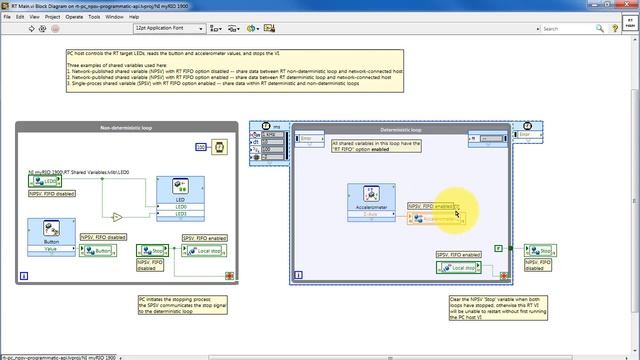This screenshot has height=360, width=640.
Task: Select the Clear the NPSV Stop variable comment
Action: tap(498, 308)
